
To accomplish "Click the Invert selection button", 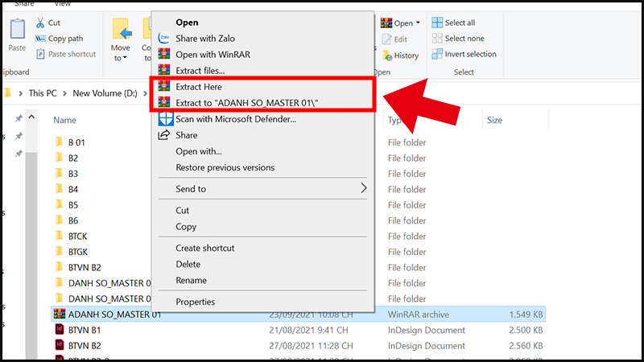I will click(464, 54).
